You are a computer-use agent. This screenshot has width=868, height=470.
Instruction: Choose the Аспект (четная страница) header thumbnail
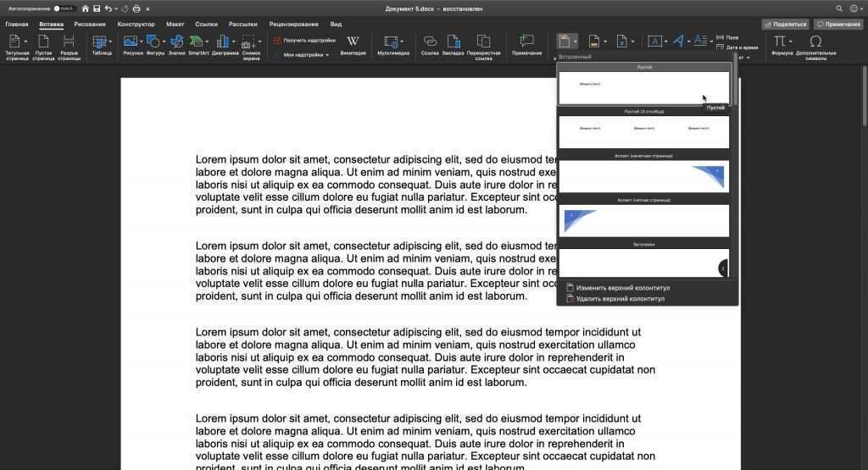click(x=644, y=220)
